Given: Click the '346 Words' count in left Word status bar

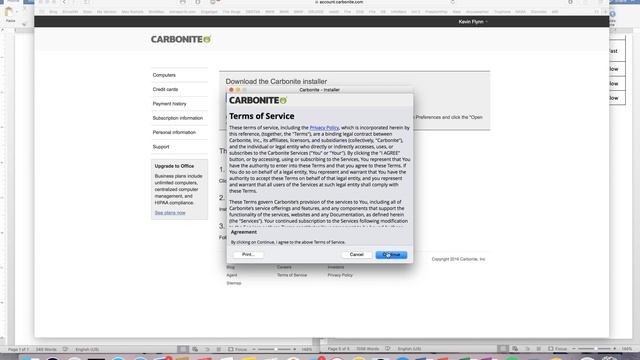Looking at the screenshot, I should (46, 349).
